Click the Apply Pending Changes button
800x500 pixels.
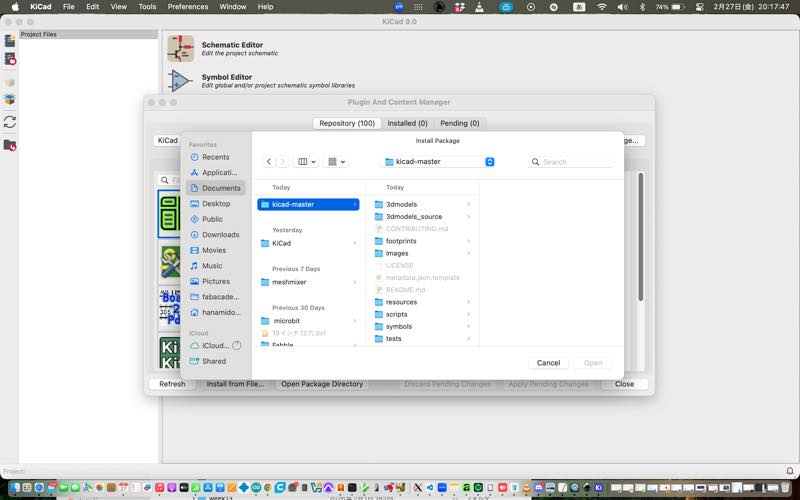pos(548,384)
